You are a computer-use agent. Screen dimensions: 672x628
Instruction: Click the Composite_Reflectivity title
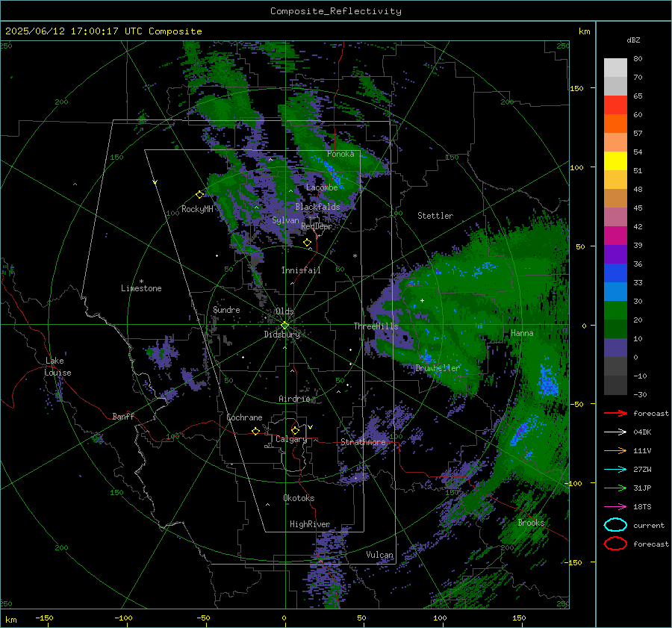point(335,11)
